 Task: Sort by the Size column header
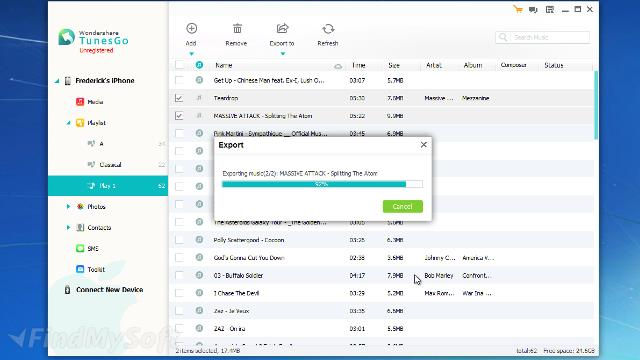pos(394,65)
